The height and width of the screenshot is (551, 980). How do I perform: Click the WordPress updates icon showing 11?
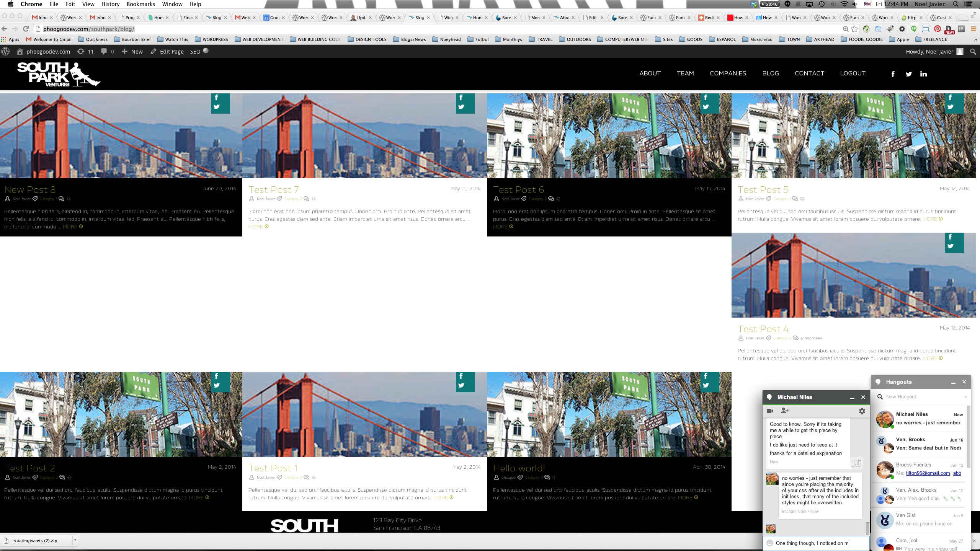(85, 51)
